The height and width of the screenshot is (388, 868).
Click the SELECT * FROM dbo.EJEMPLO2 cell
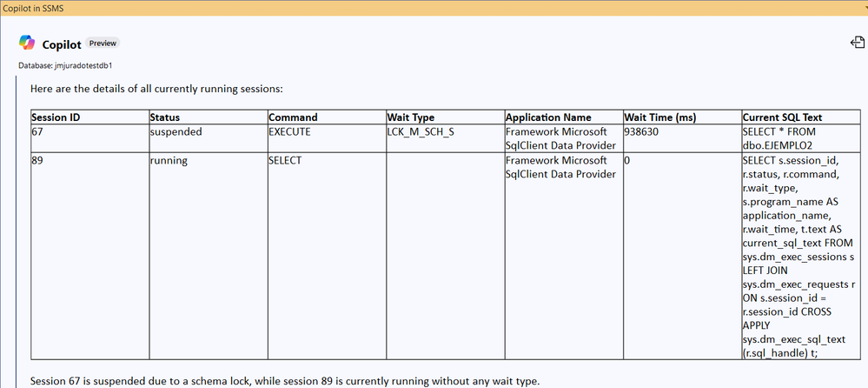pos(801,138)
